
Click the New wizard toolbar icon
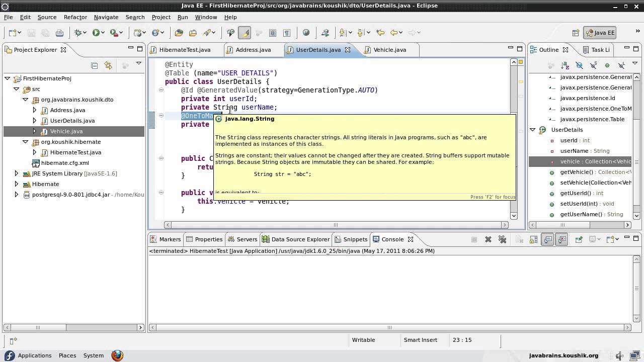pyautogui.click(x=12, y=33)
